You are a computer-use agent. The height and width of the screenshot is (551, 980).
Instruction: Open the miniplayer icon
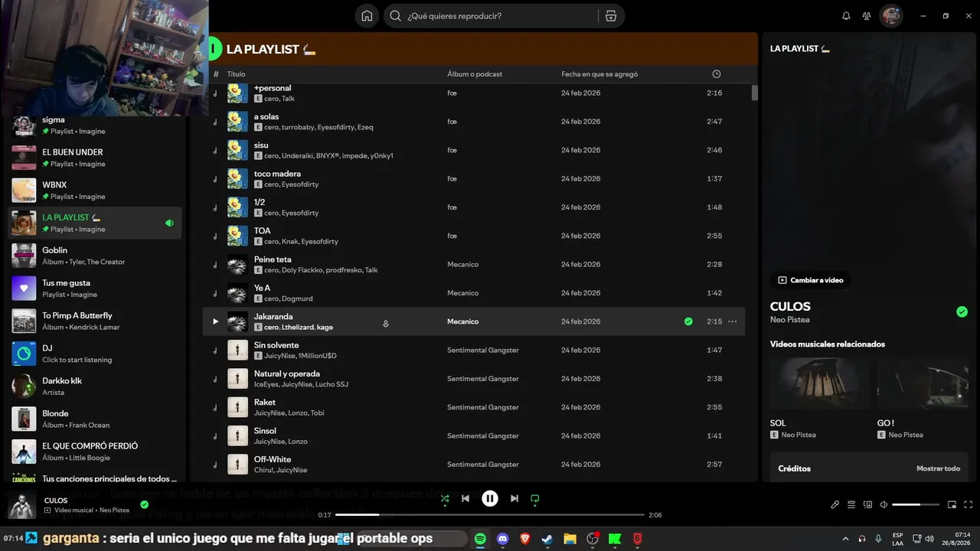pos(952,505)
